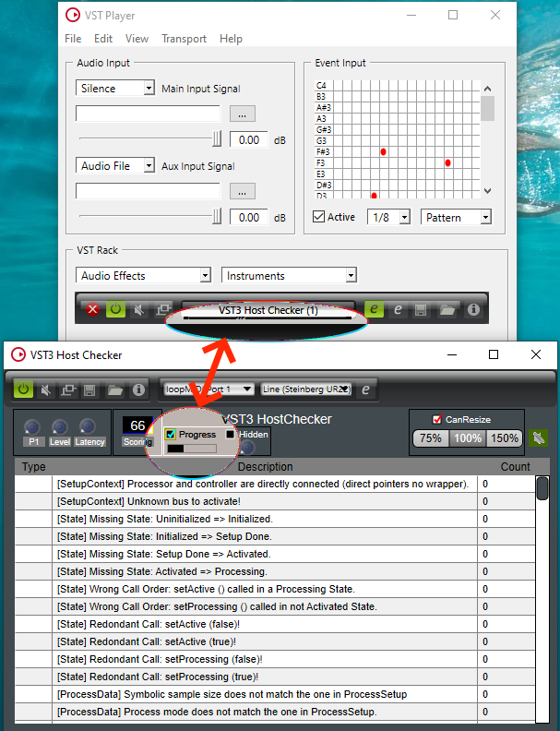The height and width of the screenshot is (731, 560).
Task: Click row '[State] Redondant Call: setActive (false)!'
Action: [275, 624]
